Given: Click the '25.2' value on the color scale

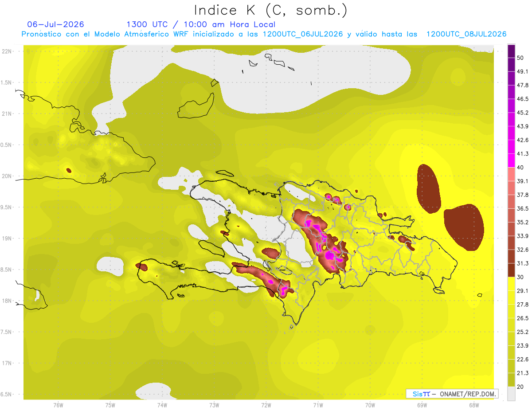Looking at the screenshot, I should (523, 332).
